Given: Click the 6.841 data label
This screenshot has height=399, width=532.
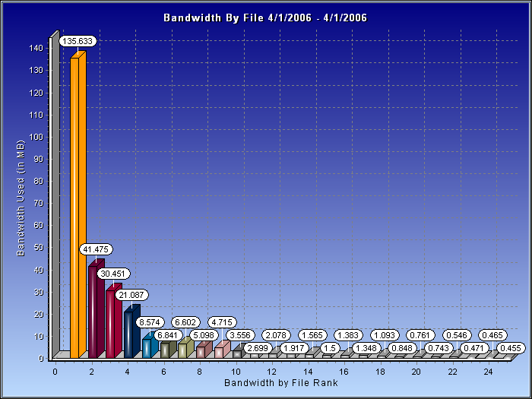Looking at the screenshot, I should point(168,336).
